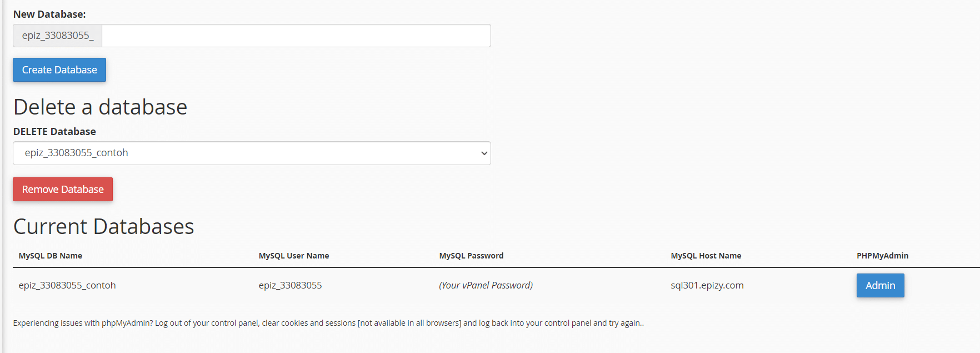
Task: Click the New Database name input field
Action: coord(296,36)
